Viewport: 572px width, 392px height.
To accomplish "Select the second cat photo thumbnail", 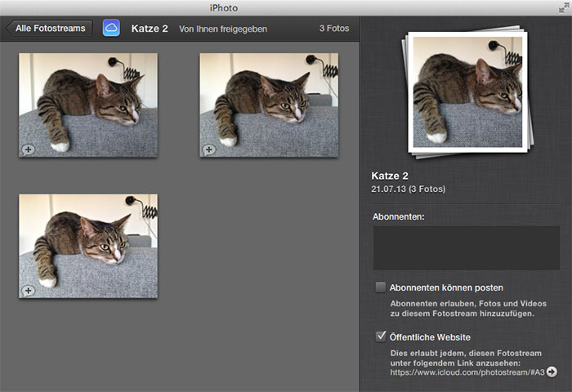I will 269,105.
